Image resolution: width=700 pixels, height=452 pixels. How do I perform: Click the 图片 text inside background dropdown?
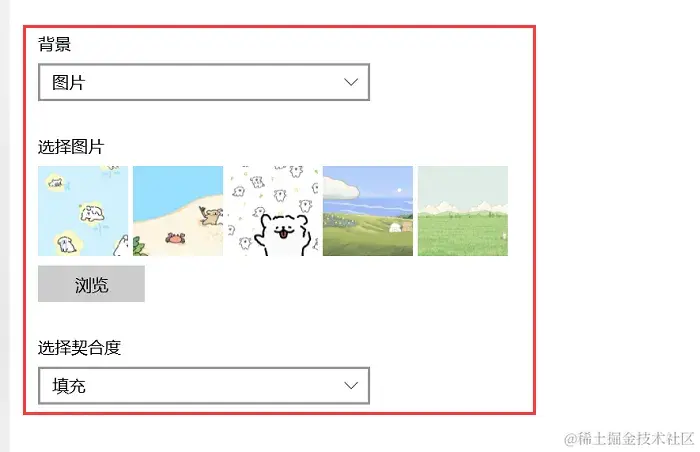pos(68,83)
